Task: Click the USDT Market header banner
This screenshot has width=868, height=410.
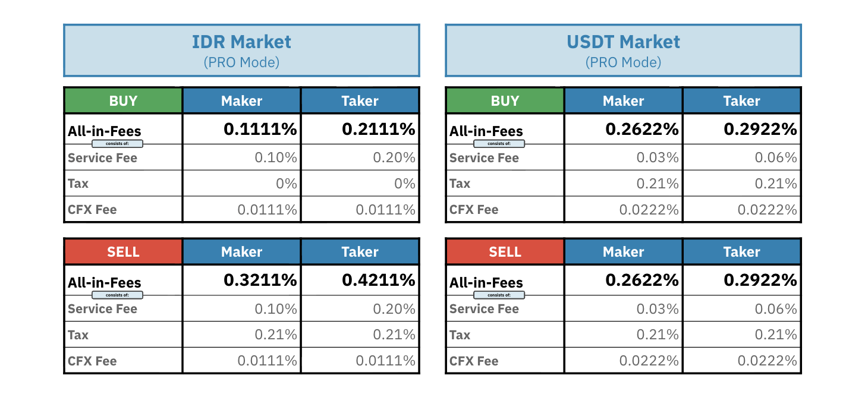Action: 623,51
